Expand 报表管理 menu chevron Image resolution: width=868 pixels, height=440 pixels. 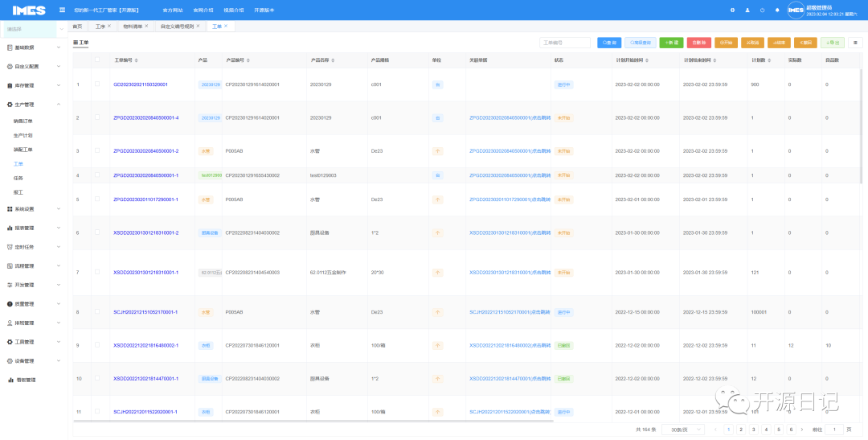pyautogui.click(x=59, y=228)
